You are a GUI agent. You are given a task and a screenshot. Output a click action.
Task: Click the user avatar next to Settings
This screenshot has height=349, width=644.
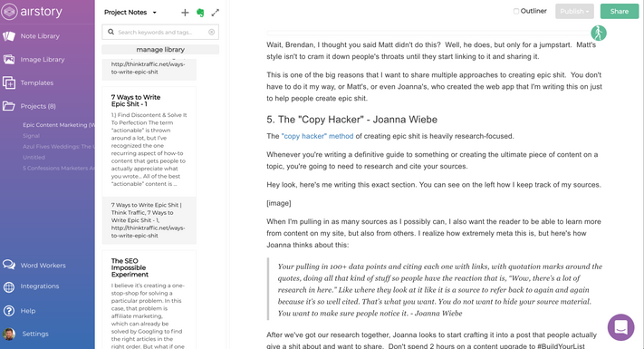pyautogui.click(x=9, y=334)
